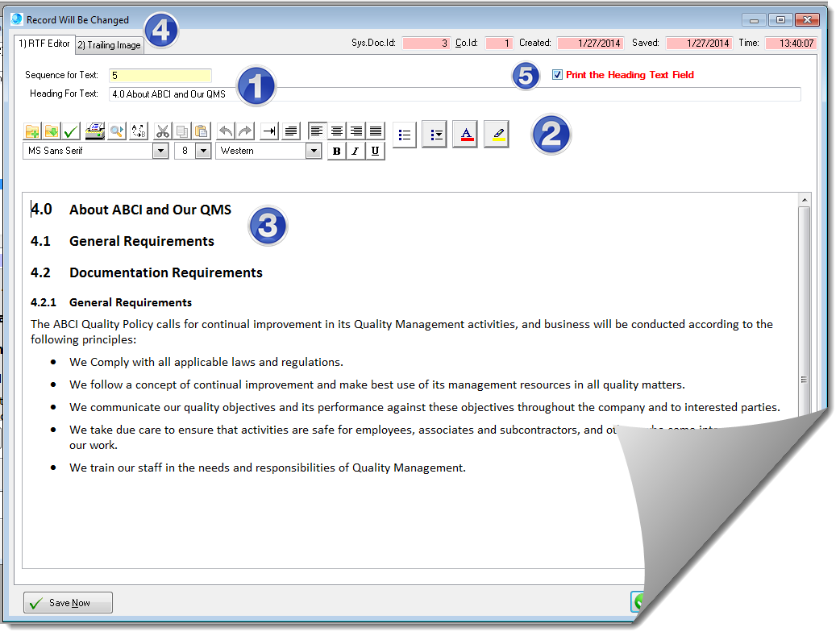Click the tab indent arrow icon
The image size is (840, 636).
coord(269,131)
